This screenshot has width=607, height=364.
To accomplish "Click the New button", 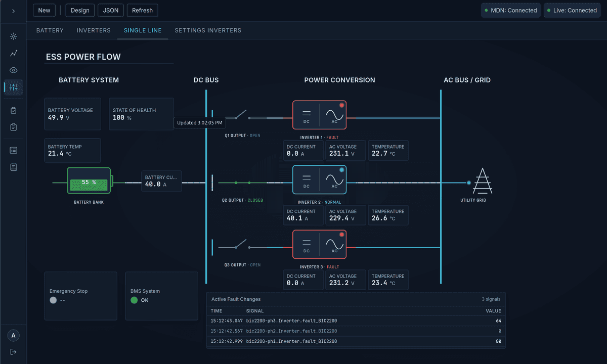I will [45, 11].
